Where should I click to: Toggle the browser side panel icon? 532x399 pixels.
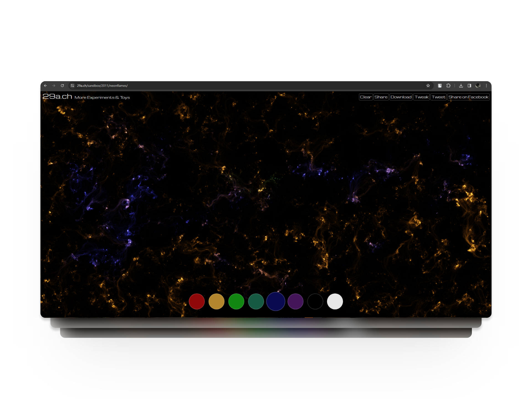[x=469, y=86]
